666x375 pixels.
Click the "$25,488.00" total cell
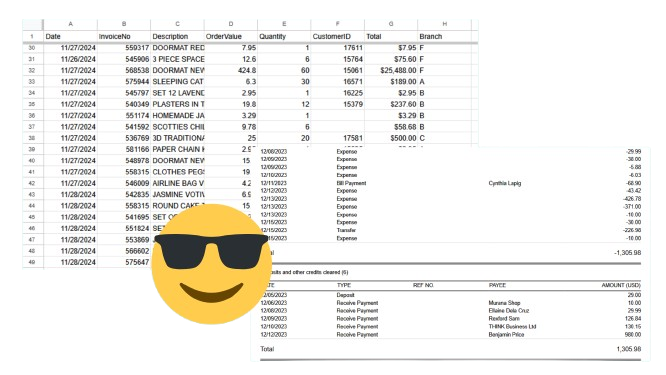(391, 70)
